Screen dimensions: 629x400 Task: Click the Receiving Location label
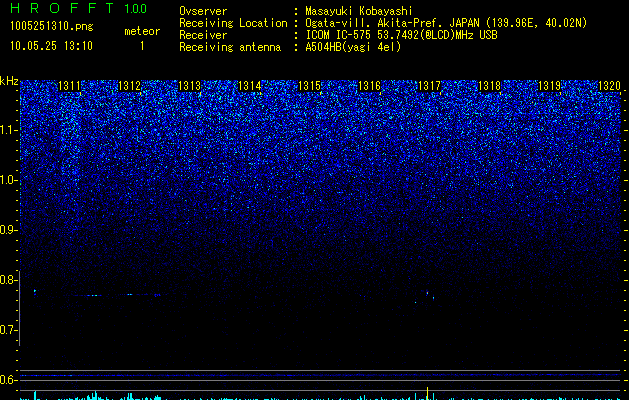click(x=233, y=23)
